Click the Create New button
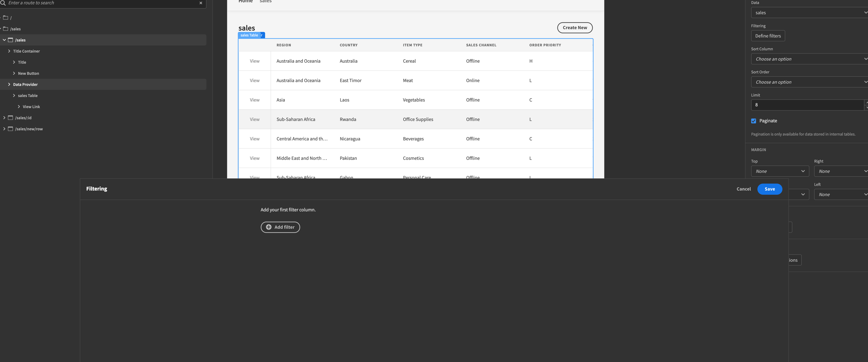868x362 pixels. coord(575,28)
